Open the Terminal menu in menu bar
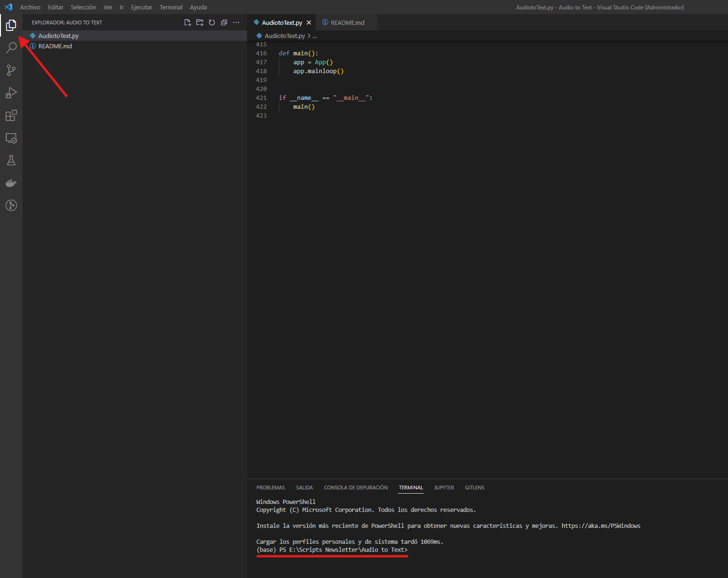728x578 pixels. point(171,8)
